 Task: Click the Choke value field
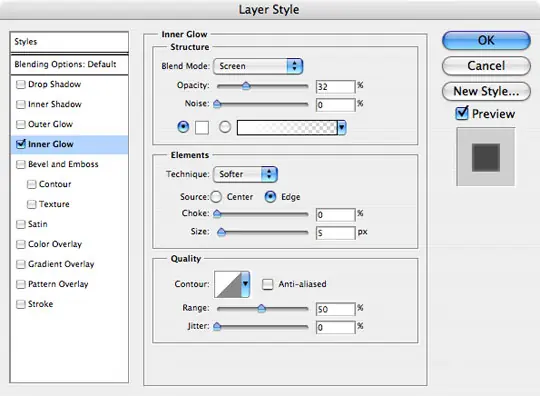tap(335, 215)
